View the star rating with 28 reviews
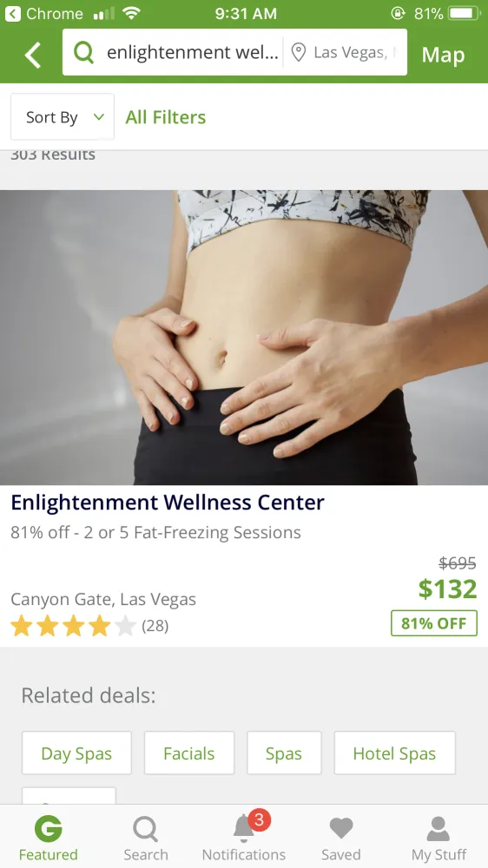The height and width of the screenshot is (868, 488). [89, 626]
